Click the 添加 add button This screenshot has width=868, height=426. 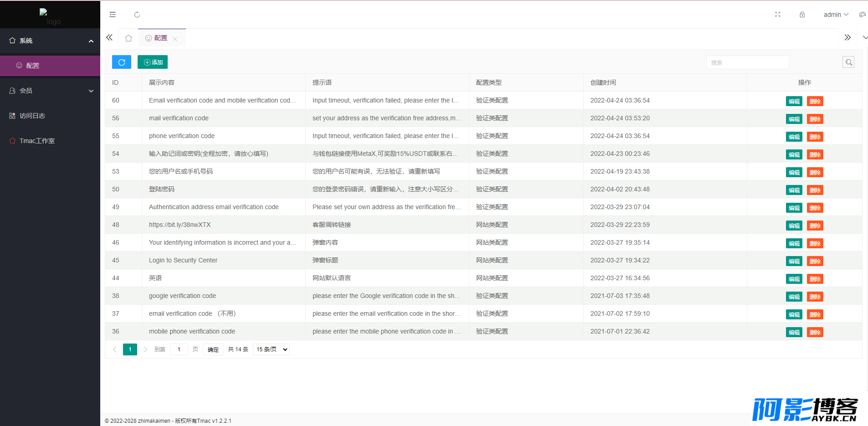point(153,62)
